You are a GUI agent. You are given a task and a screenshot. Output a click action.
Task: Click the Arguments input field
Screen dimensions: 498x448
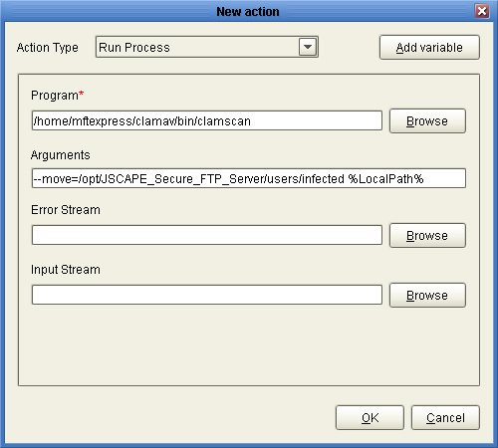249,178
